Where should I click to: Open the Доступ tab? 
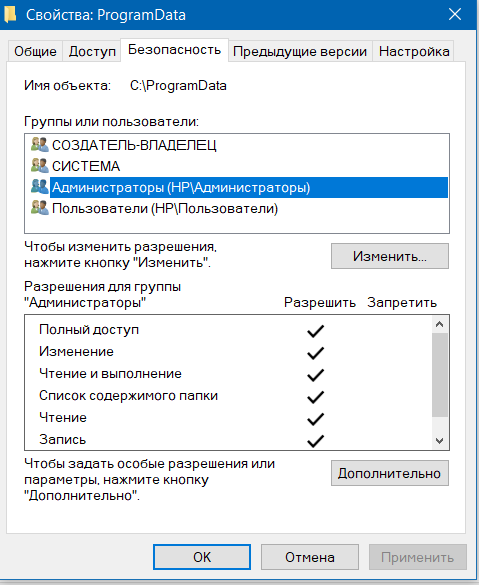92,51
